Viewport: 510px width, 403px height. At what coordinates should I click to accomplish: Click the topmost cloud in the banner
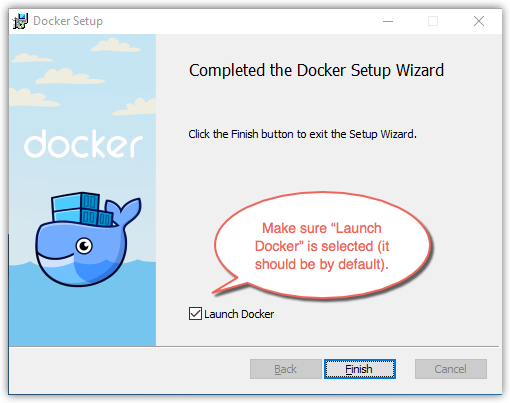(x=115, y=45)
